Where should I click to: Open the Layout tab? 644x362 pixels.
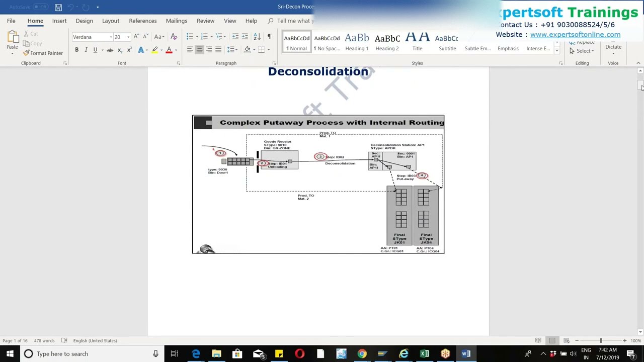111,21
